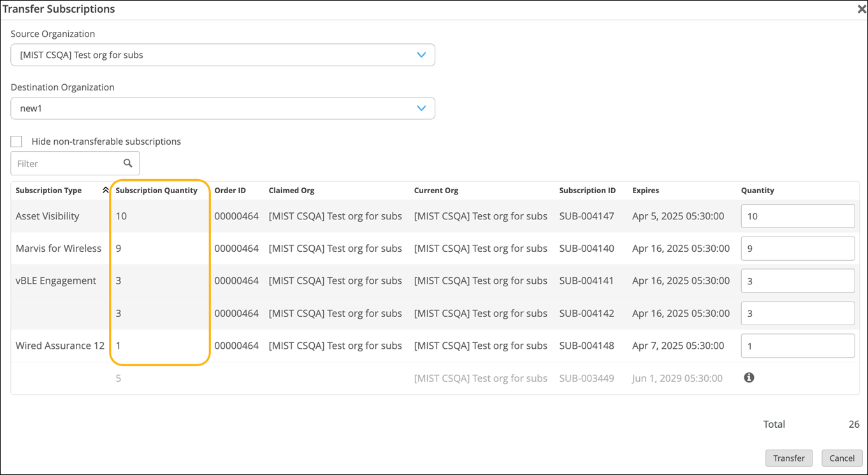868x475 pixels.
Task: Click quantity input for SUB-004142
Action: (x=797, y=314)
